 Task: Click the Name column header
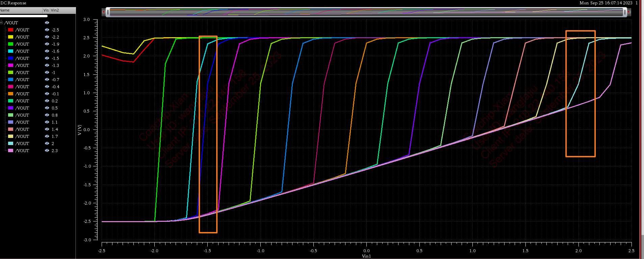click(21, 10)
